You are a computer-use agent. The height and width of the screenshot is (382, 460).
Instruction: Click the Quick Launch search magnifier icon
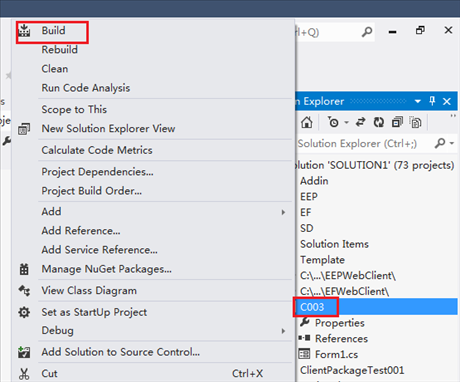367,32
